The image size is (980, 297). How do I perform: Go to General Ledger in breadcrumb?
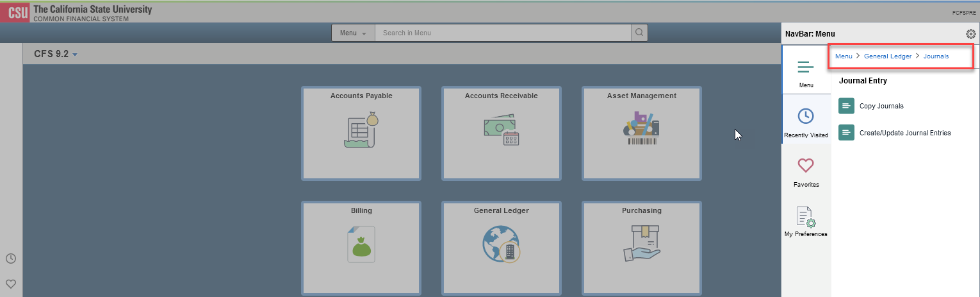tap(887, 56)
